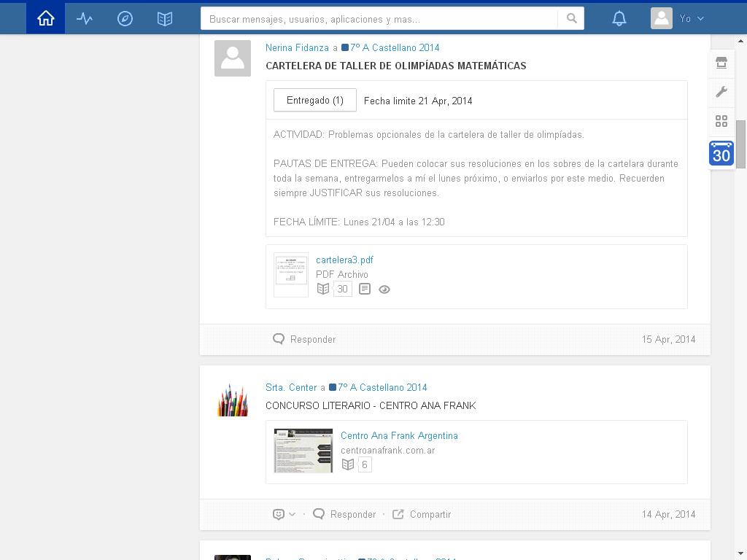Image resolution: width=747 pixels, height=560 pixels.
Task: Open Nerina Fidanza's profile link
Action: click(298, 47)
